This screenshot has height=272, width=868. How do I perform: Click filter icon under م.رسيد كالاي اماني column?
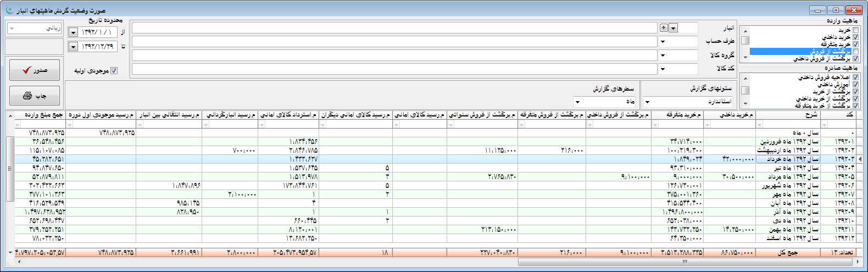tap(397, 125)
